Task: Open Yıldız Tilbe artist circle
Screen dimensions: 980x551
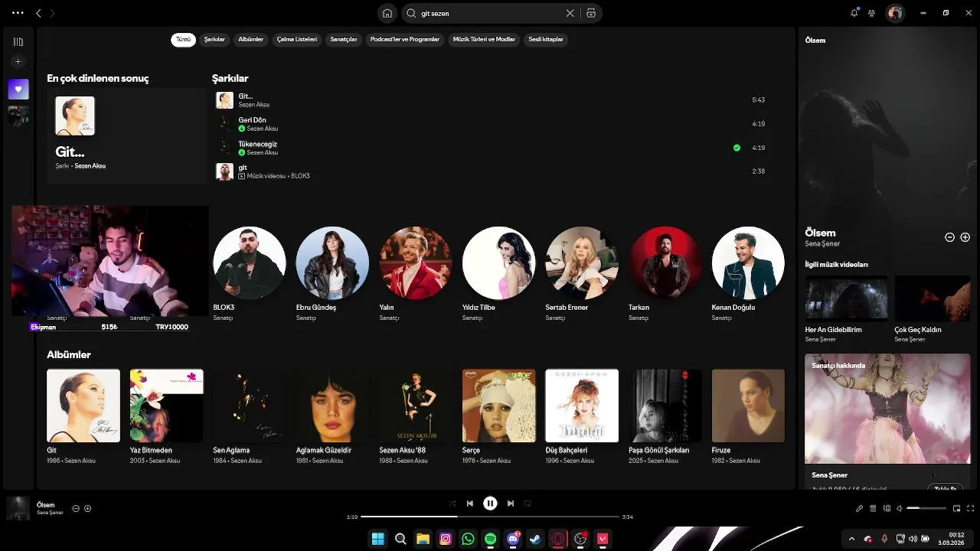Action: click(x=498, y=262)
